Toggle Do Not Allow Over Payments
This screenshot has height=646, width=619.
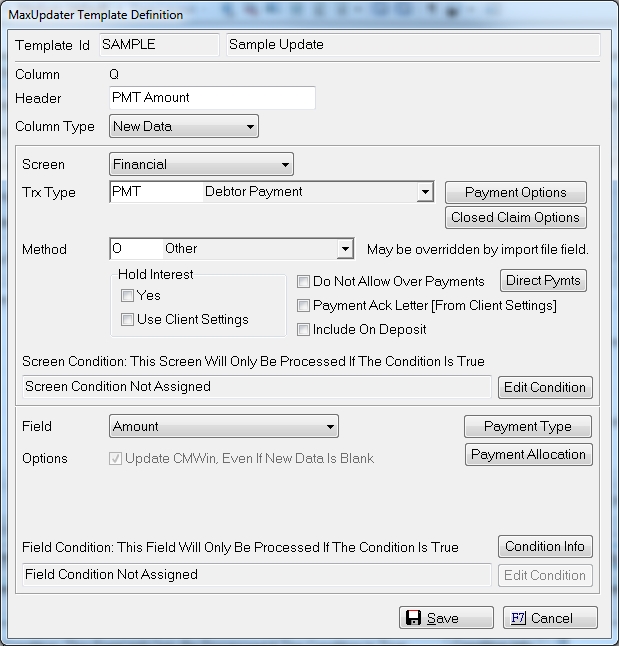304,282
